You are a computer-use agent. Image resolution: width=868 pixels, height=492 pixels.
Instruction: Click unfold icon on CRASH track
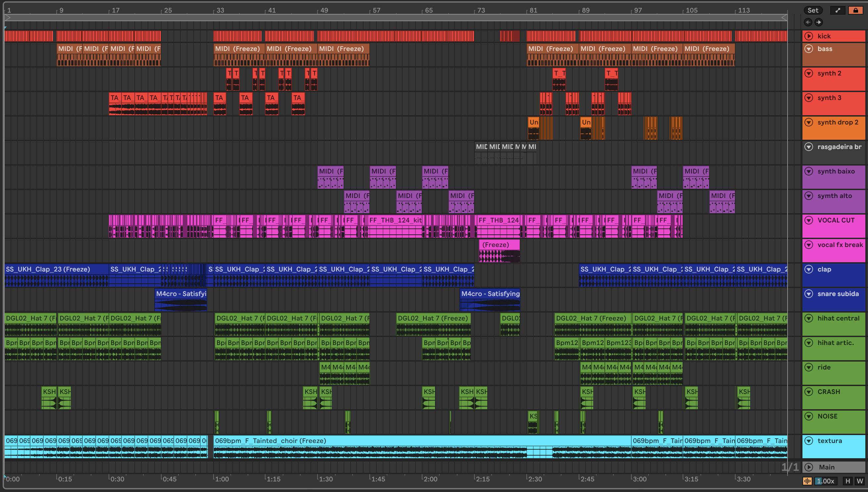click(x=808, y=392)
